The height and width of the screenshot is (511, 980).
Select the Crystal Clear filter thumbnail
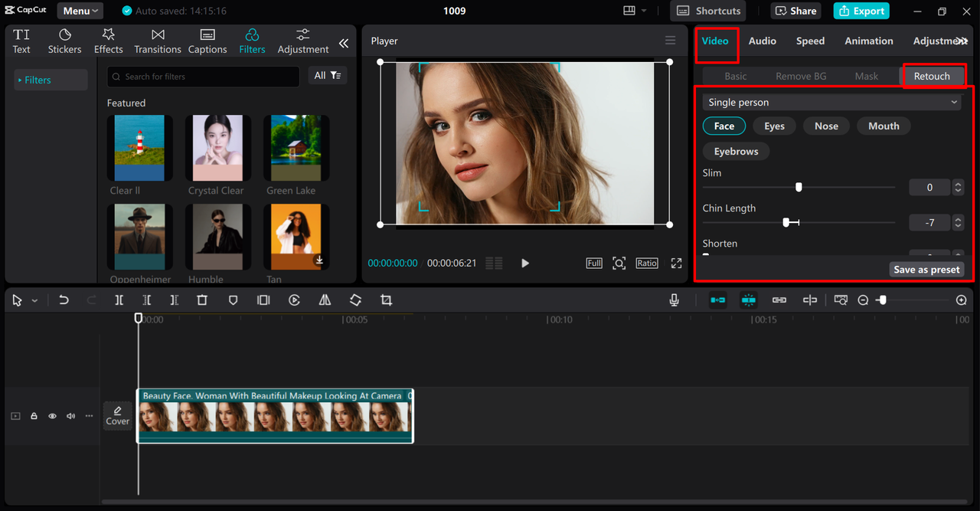218,148
